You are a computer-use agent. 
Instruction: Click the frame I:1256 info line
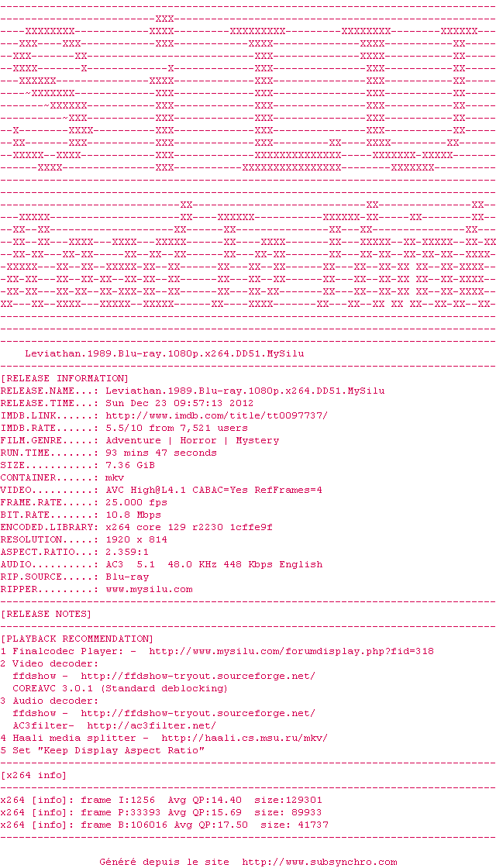(x=161, y=800)
